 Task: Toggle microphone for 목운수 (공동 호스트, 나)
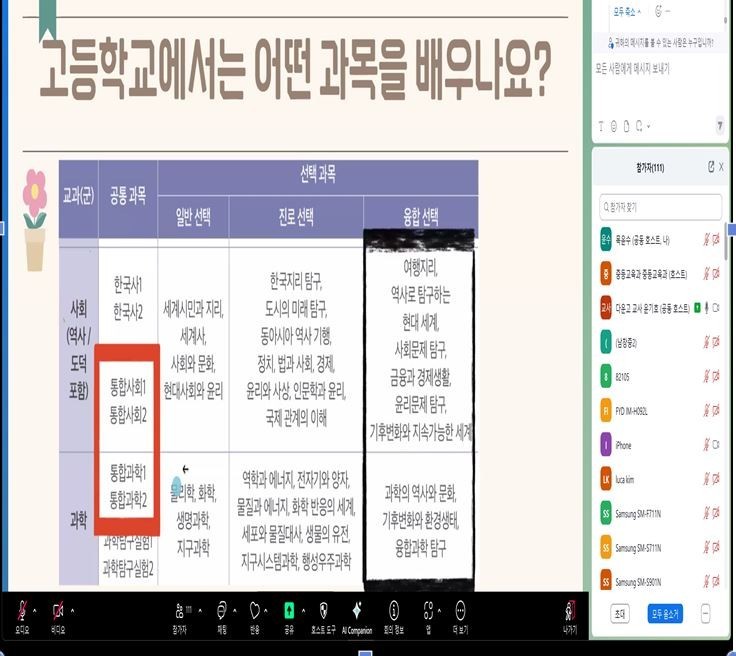pyautogui.click(x=706, y=240)
